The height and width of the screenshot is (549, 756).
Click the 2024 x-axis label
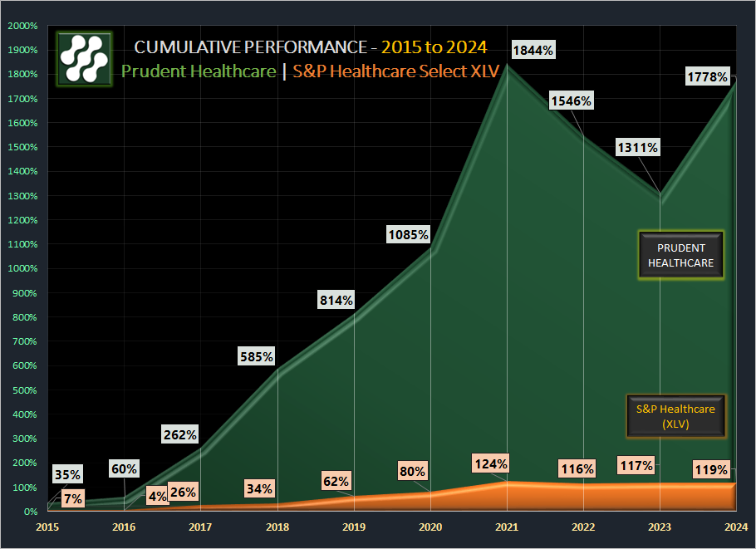[x=736, y=527]
